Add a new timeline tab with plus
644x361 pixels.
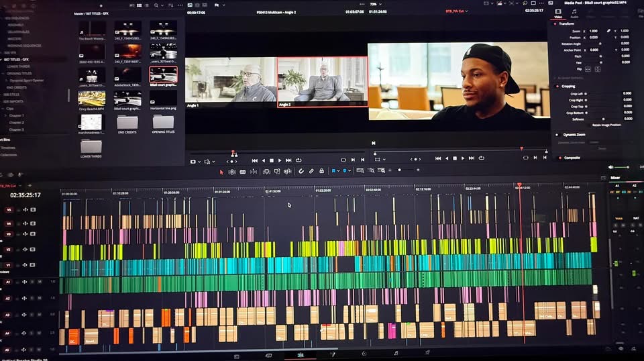30,186
